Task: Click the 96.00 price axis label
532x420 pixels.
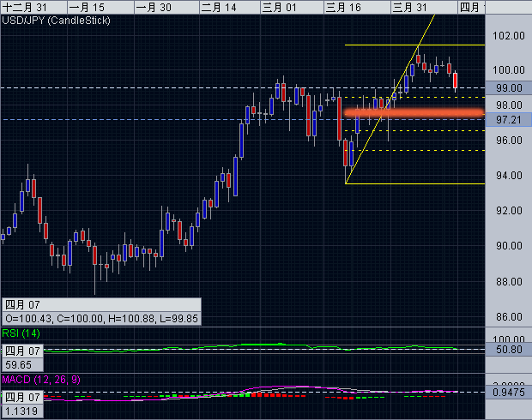Action: pos(508,141)
